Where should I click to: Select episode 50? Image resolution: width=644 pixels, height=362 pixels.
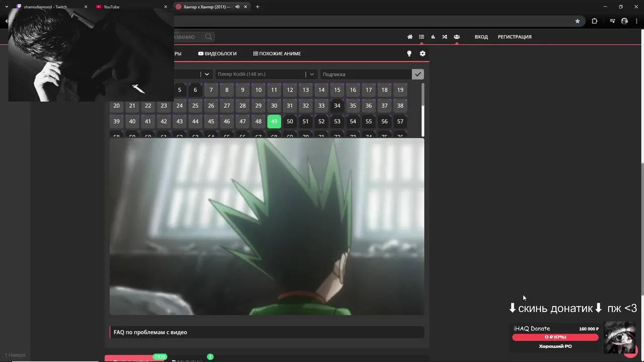(x=290, y=121)
